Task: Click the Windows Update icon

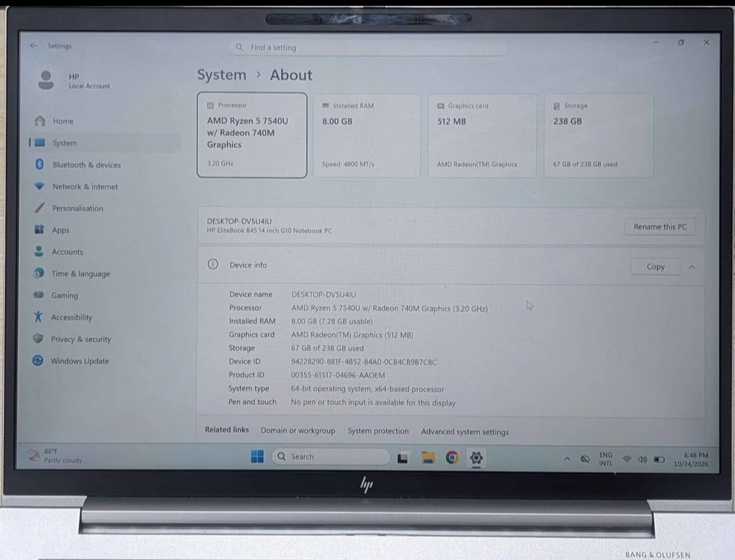Action: pyautogui.click(x=38, y=361)
